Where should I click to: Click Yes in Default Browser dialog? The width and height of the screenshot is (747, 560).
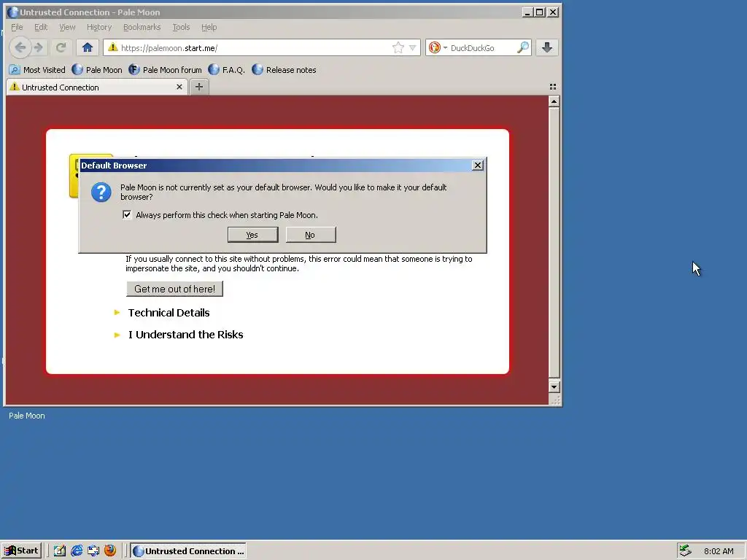pos(252,235)
